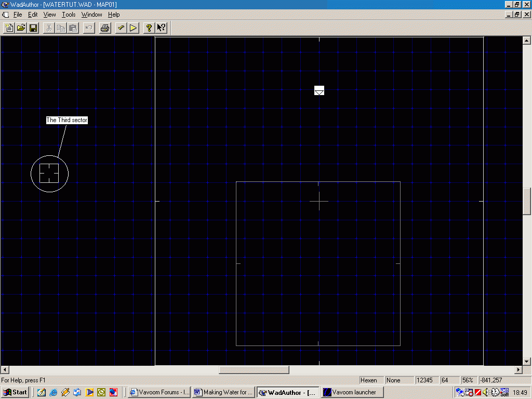Create a new WAD document
532x399 pixels.
click(x=9, y=28)
